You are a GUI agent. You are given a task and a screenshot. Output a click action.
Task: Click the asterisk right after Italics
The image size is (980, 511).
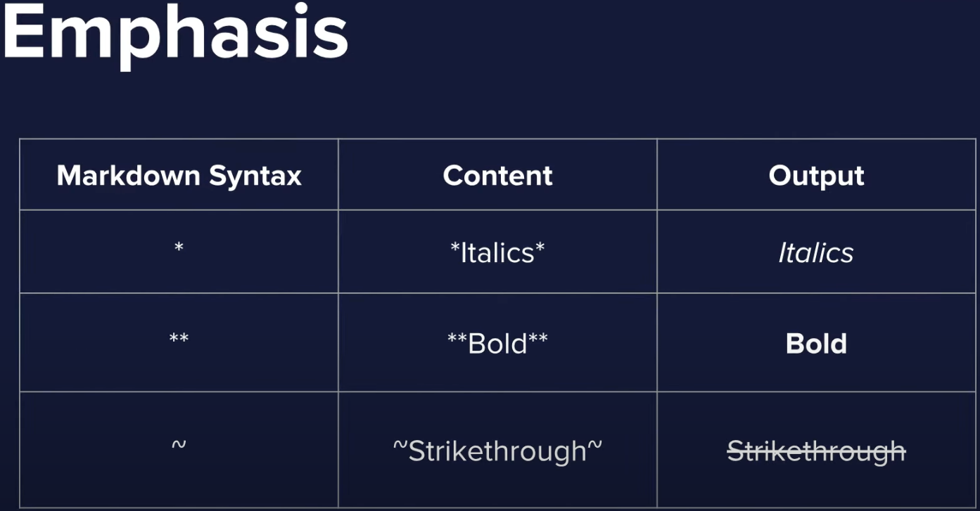(540, 249)
